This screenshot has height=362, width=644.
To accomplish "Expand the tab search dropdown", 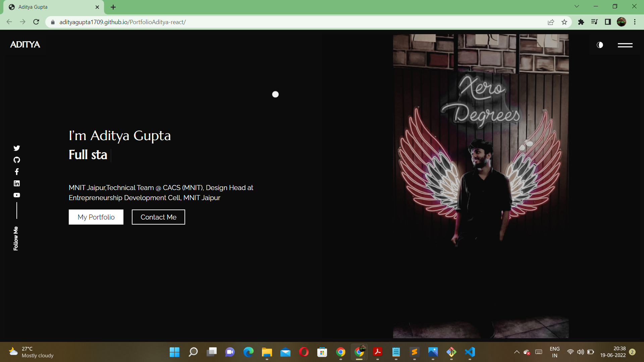I will pyautogui.click(x=577, y=6).
